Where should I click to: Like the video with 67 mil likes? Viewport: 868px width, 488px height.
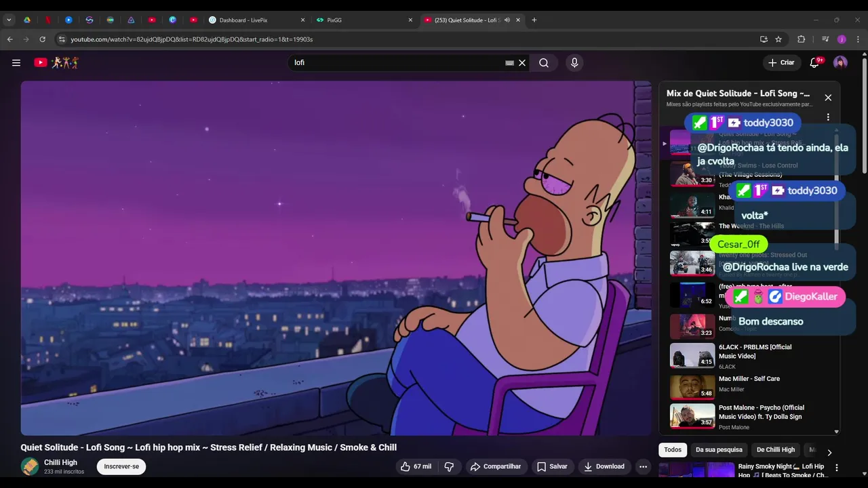[x=416, y=466]
